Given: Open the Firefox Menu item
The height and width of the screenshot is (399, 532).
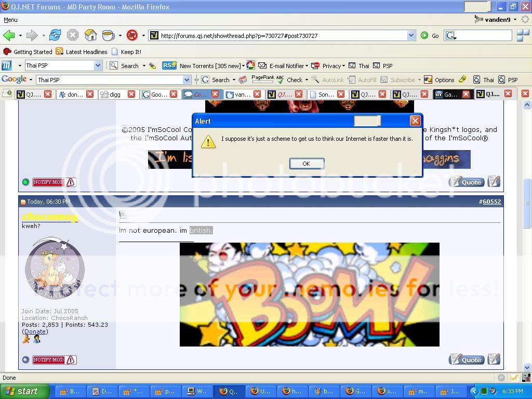Looking at the screenshot, I should tap(10, 20).
